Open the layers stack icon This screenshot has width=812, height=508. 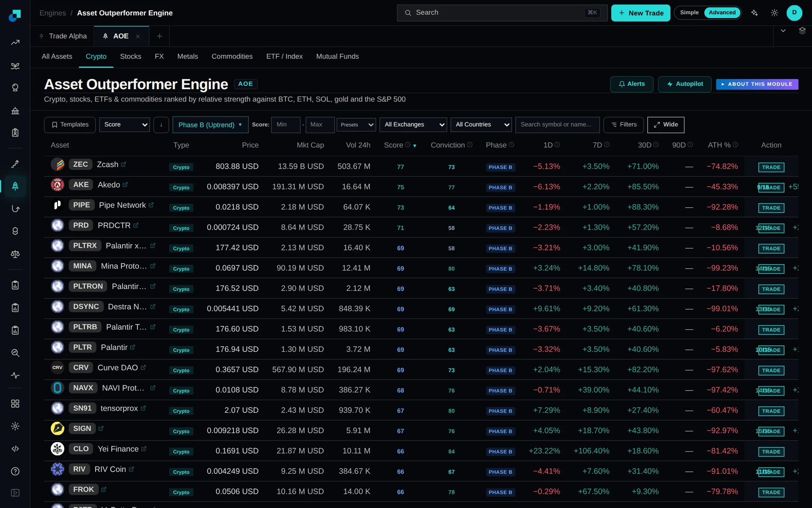(x=802, y=31)
